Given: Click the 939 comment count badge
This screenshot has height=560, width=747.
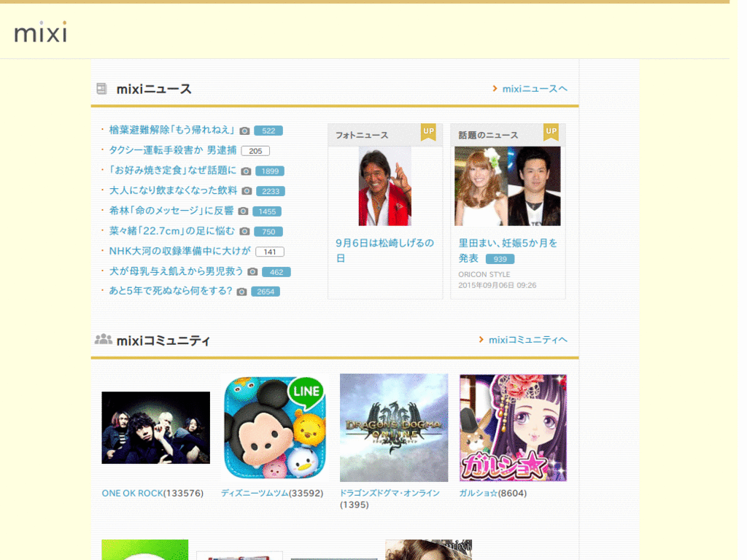Looking at the screenshot, I should [x=500, y=259].
